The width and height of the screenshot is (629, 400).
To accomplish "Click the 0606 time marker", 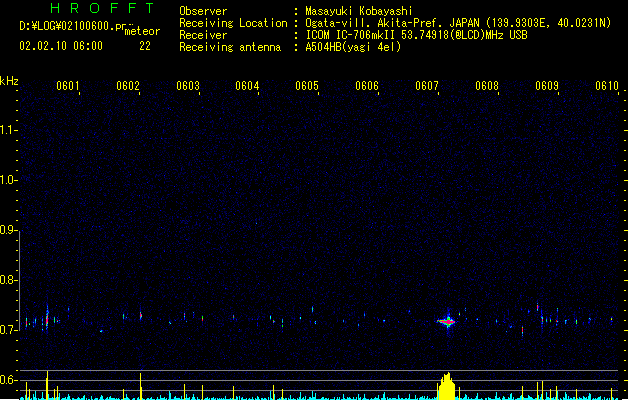I will pyautogui.click(x=367, y=86).
